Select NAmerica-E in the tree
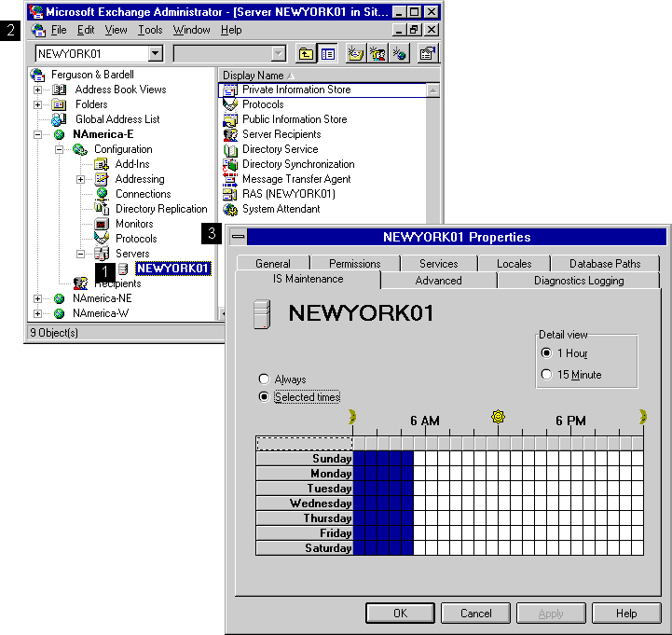Viewport: 672px width, 635px height. point(103,134)
